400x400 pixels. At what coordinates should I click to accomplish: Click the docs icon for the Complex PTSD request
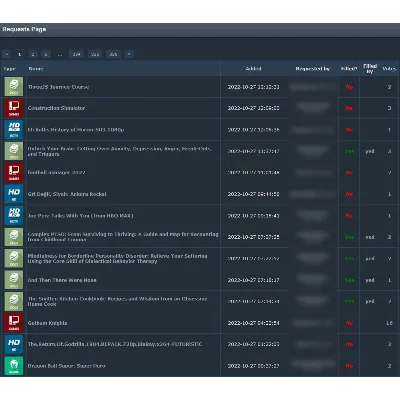[x=14, y=237]
